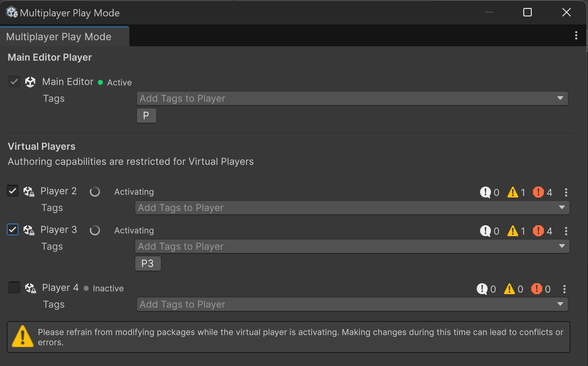Open the window options kebab menu
The height and width of the screenshot is (366, 588).
576,36
